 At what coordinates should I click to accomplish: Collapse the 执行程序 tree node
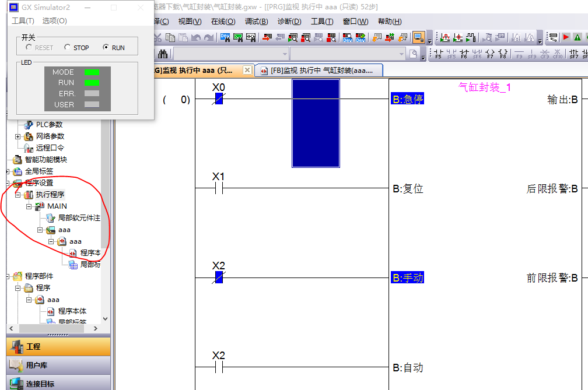[18, 195]
